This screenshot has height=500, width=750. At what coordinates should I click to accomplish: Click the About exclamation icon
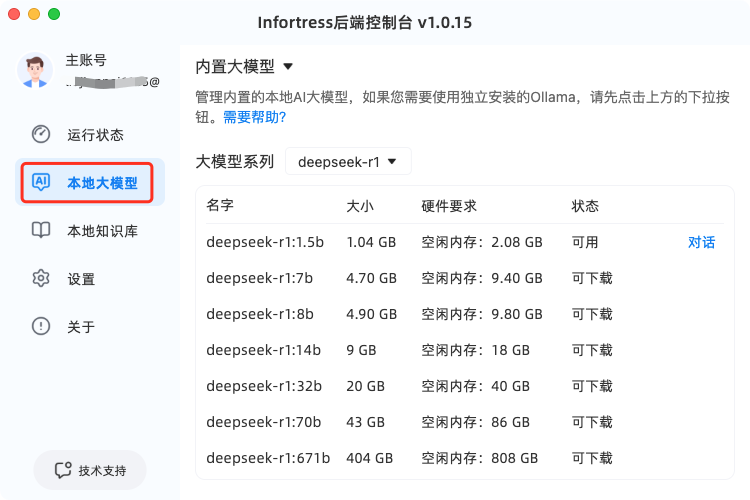[x=41, y=326]
